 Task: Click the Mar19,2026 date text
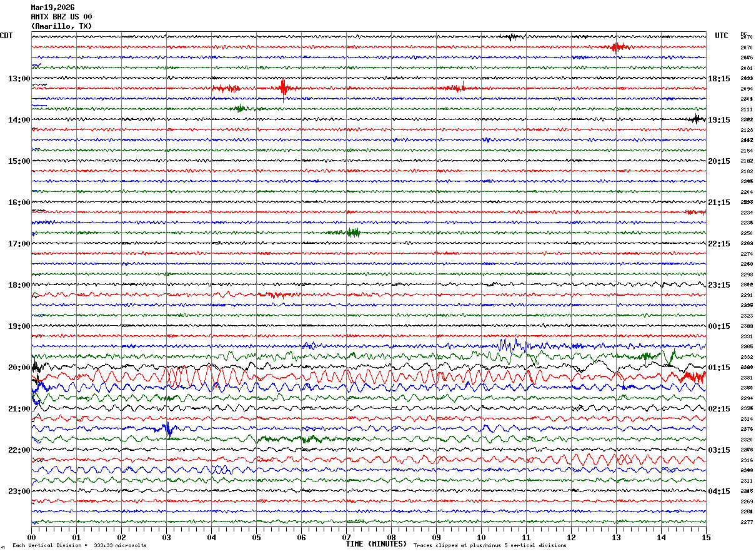(52, 8)
